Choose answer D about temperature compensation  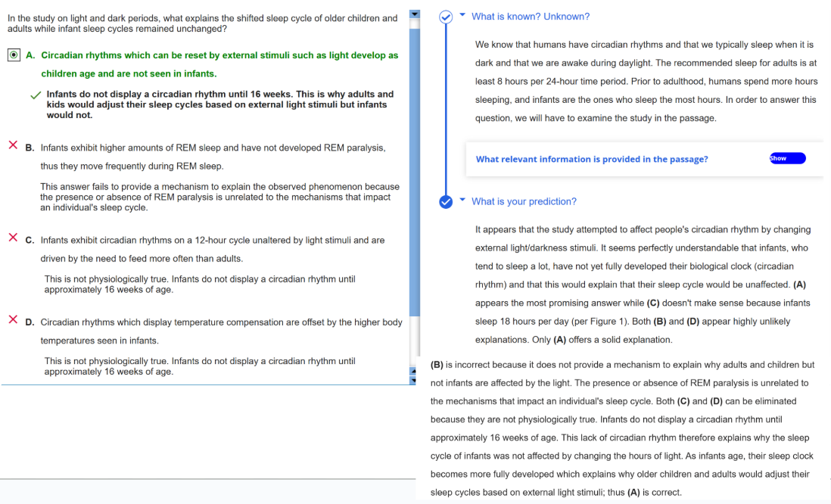pos(221,322)
